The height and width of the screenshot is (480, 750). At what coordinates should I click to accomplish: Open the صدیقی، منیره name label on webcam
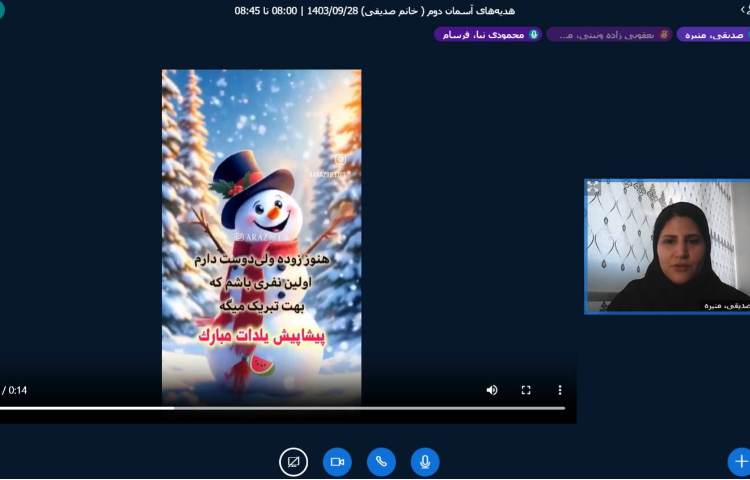724,305
